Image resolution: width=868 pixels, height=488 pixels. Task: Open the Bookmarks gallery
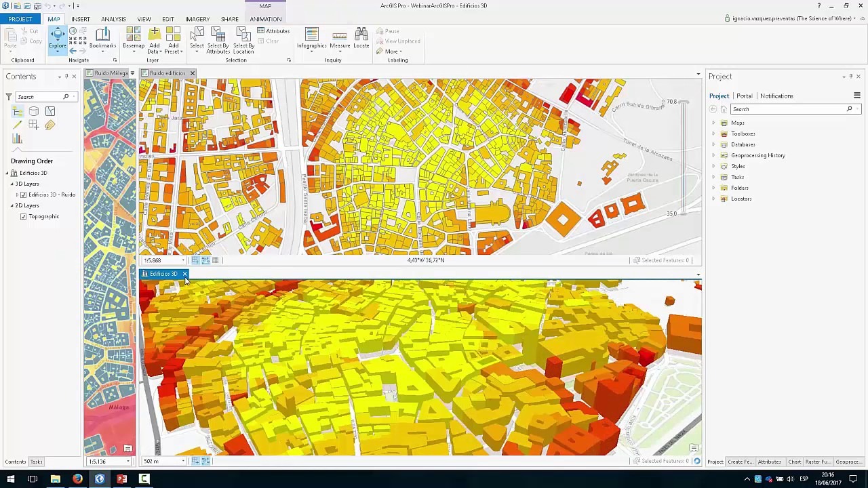coord(102,39)
